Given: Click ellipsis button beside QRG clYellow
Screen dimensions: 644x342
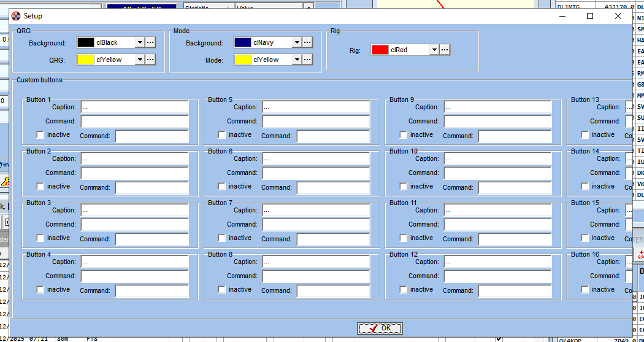Looking at the screenshot, I should pyautogui.click(x=150, y=60).
